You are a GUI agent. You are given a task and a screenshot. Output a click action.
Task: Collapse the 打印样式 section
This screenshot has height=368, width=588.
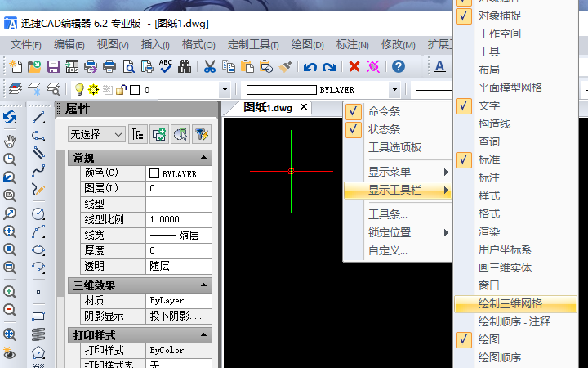coord(203,334)
